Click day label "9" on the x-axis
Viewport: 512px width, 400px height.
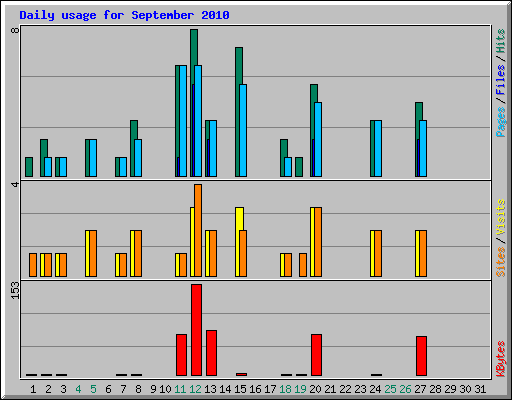point(153,389)
